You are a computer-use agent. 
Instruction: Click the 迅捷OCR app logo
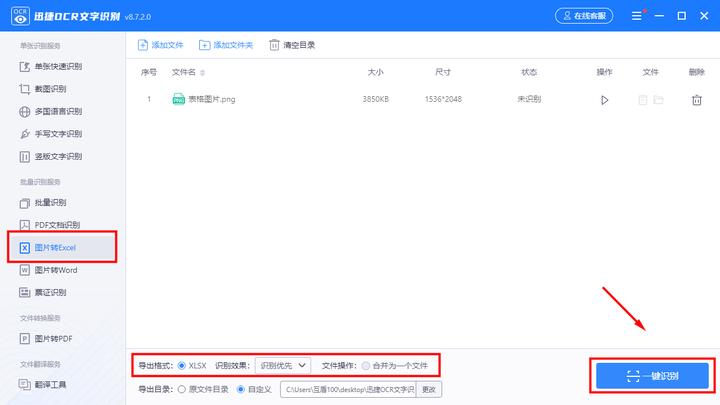20,16
